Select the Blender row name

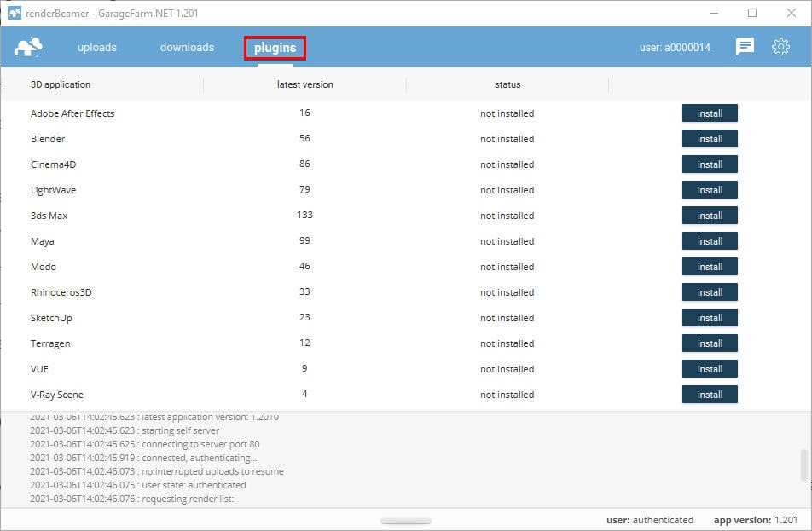point(48,139)
